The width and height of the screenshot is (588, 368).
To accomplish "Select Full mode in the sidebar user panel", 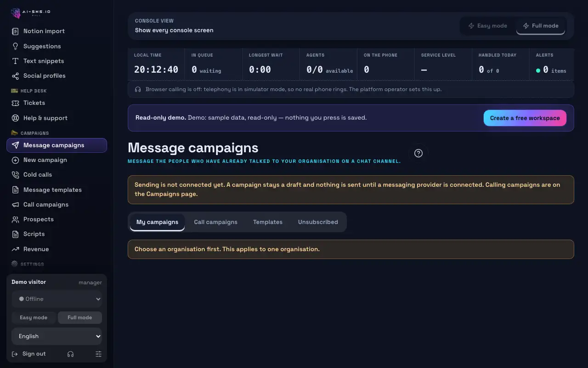I will pyautogui.click(x=80, y=317).
